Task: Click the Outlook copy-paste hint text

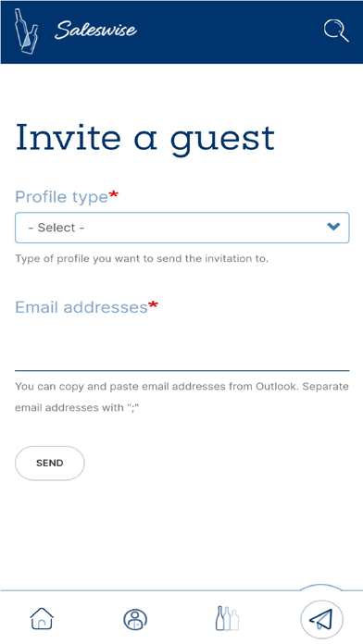Action: (181, 397)
